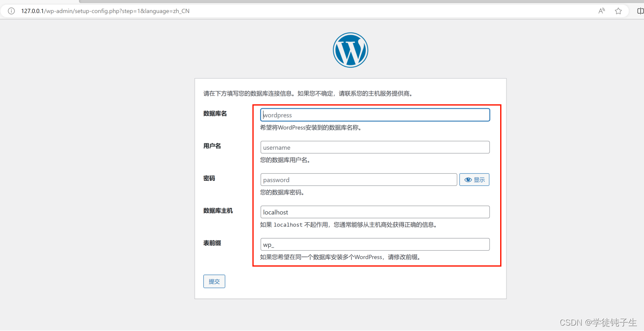This screenshot has width=644, height=331.
Task: Submit the form with 提交 button
Action: [x=214, y=281]
